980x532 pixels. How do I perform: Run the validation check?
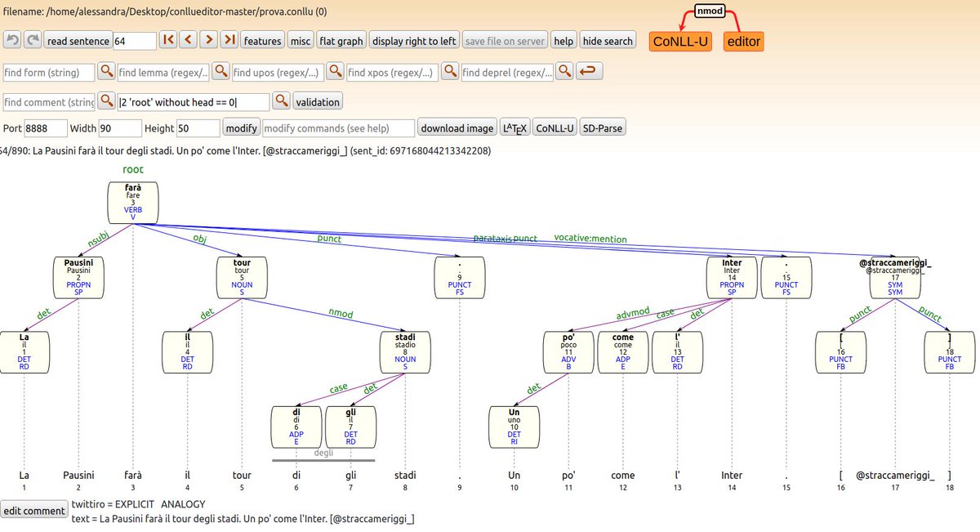tap(318, 101)
